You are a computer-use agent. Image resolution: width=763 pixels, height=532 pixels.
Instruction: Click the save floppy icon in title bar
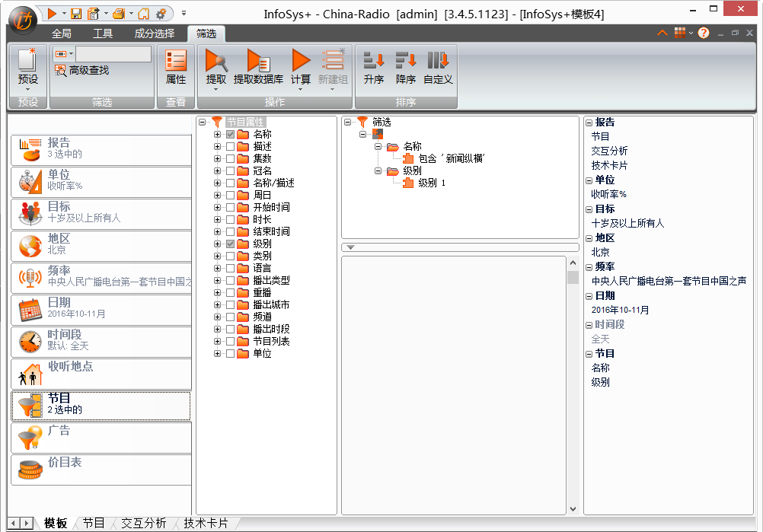tap(76, 14)
